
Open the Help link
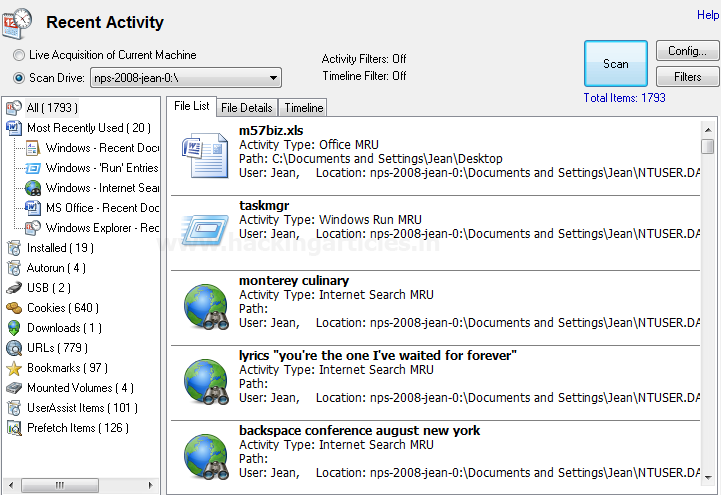point(707,15)
